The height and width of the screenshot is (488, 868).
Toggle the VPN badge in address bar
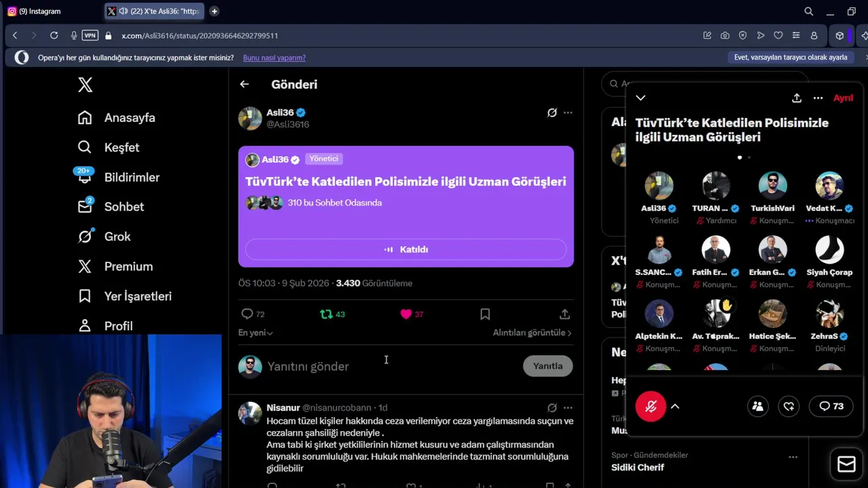pos(90,35)
